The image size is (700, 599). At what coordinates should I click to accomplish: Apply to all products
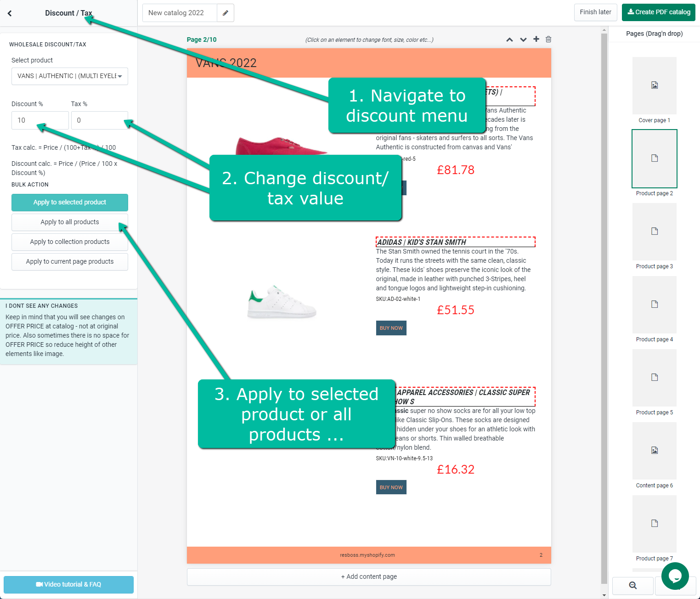pos(70,222)
